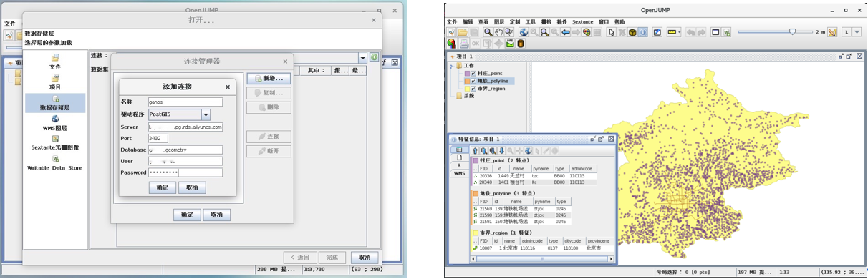Click 确定 in the Add Connection dialog
Image resolution: width=868 pixels, height=279 pixels.
pyautogui.click(x=163, y=187)
